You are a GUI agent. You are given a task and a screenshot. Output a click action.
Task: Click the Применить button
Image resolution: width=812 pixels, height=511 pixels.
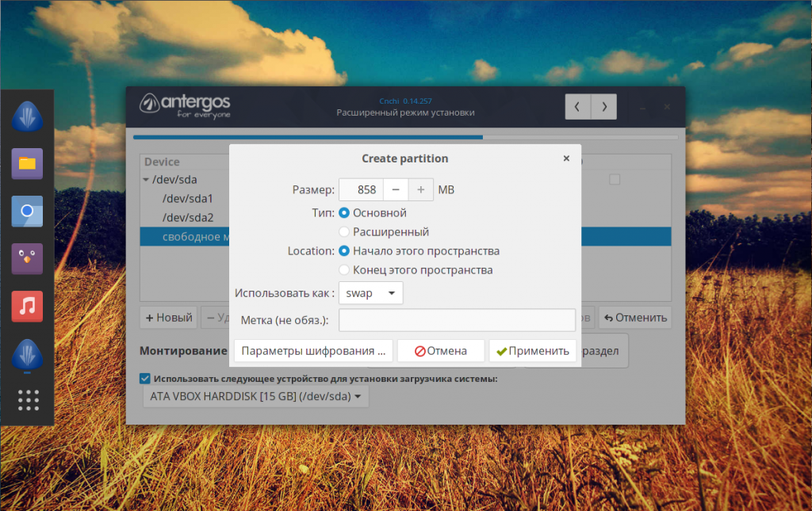532,351
